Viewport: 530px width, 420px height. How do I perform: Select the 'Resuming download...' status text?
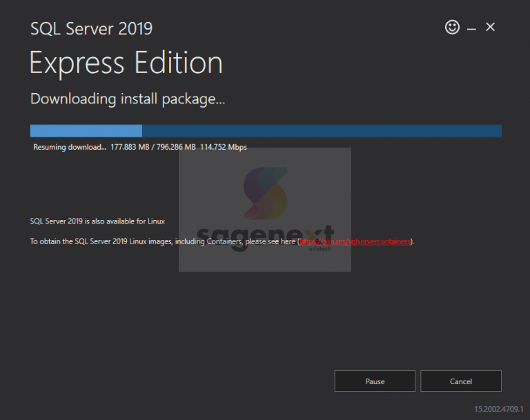(70, 147)
